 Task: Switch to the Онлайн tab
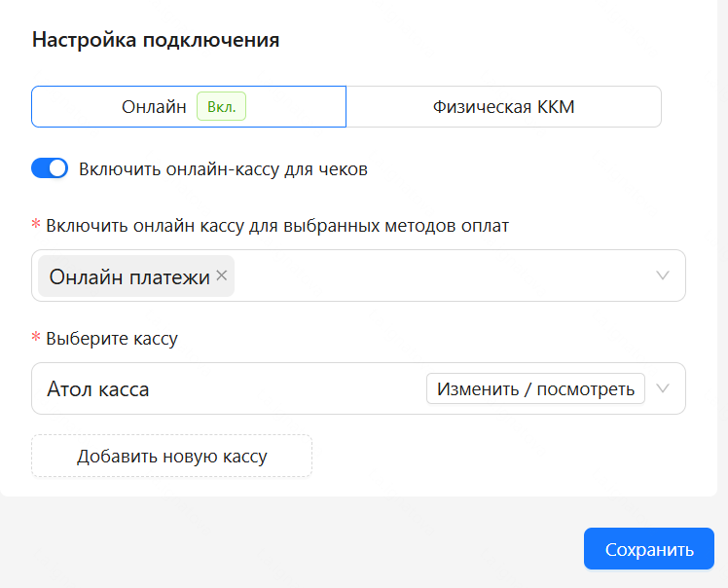[x=189, y=106]
